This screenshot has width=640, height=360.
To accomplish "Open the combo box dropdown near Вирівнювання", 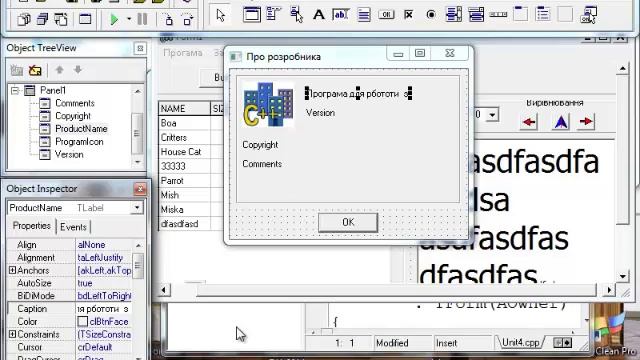I will tap(492, 115).
